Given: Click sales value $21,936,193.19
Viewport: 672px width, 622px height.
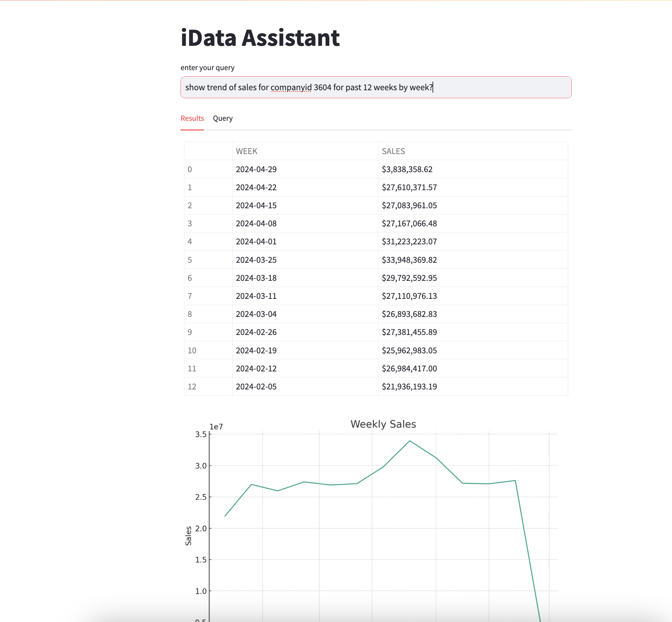Looking at the screenshot, I should (409, 387).
